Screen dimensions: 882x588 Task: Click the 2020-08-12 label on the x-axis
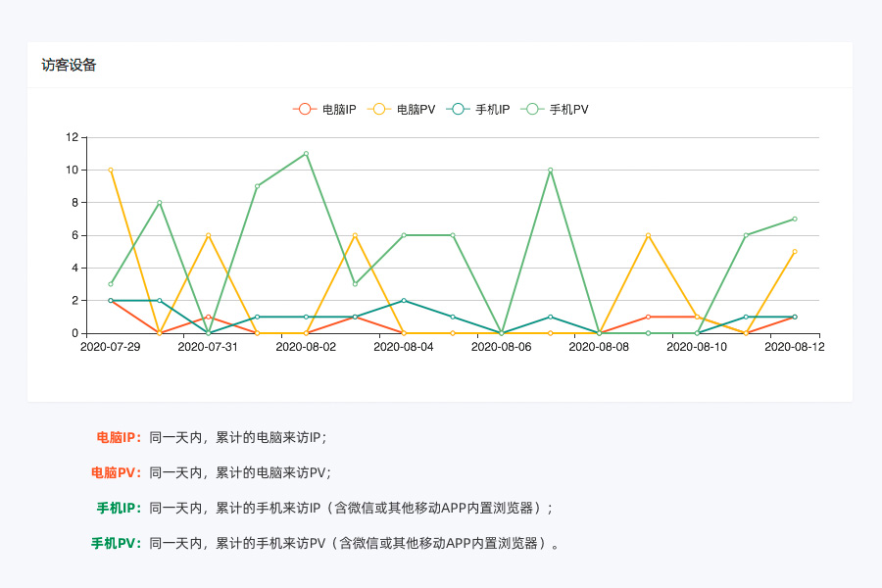(794, 347)
